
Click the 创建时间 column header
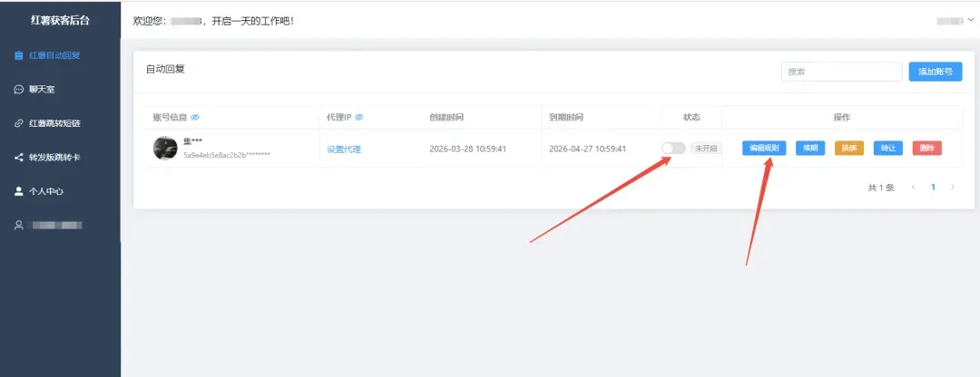(x=446, y=117)
